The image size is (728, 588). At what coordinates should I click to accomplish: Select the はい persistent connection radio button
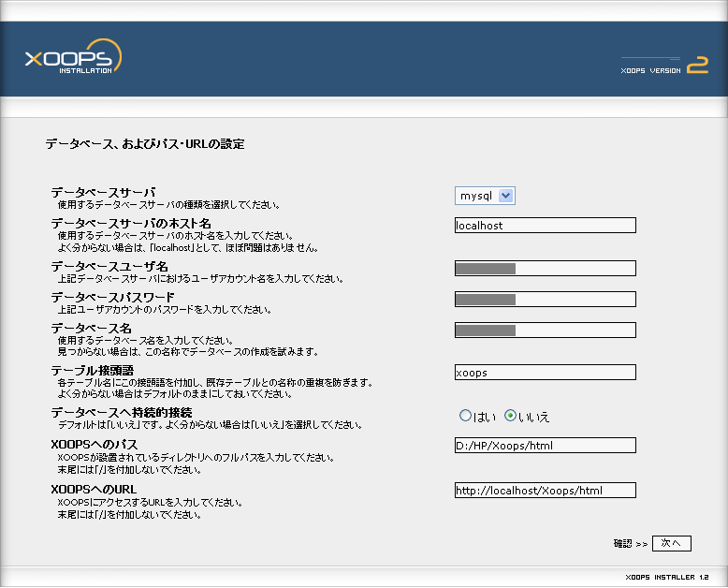[x=465, y=415]
